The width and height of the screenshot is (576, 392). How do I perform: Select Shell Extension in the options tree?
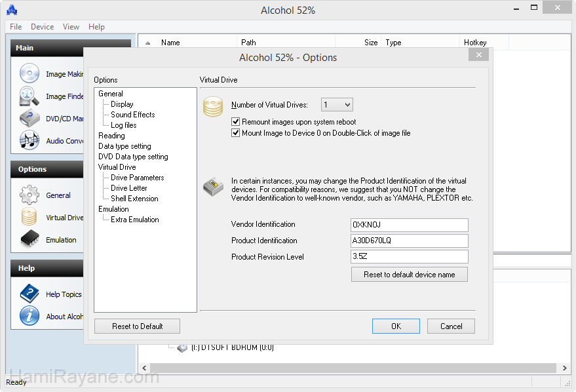pyautogui.click(x=134, y=199)
